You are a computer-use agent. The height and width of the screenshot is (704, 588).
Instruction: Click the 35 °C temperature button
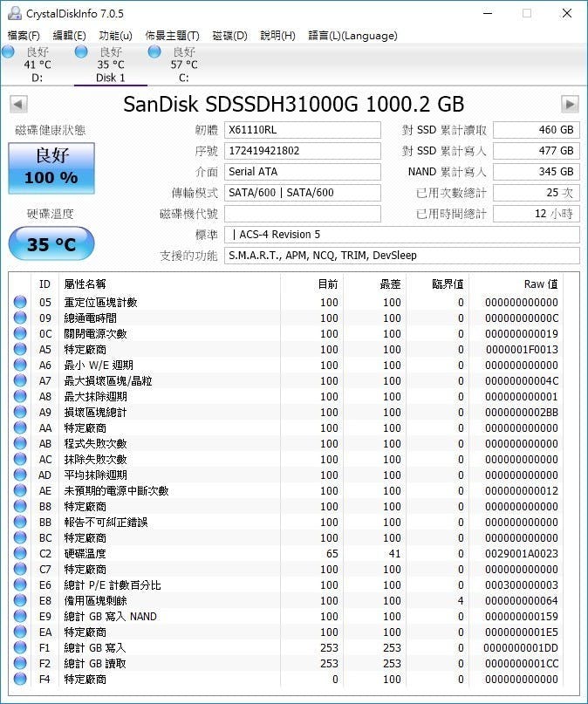click(51, 243)
